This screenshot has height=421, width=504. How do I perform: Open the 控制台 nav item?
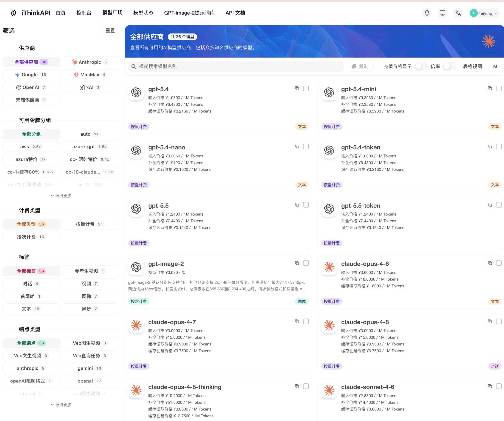pyautogui.click(x=84, y=13)
